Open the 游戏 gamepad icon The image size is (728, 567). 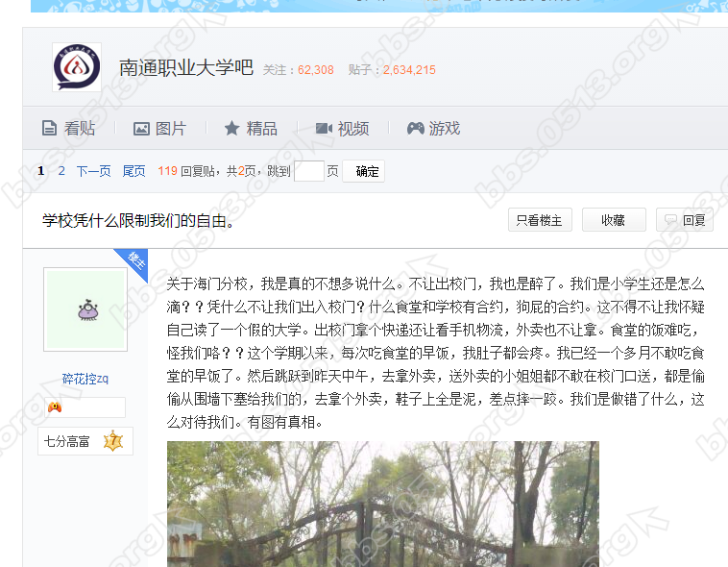pos(416,128)
